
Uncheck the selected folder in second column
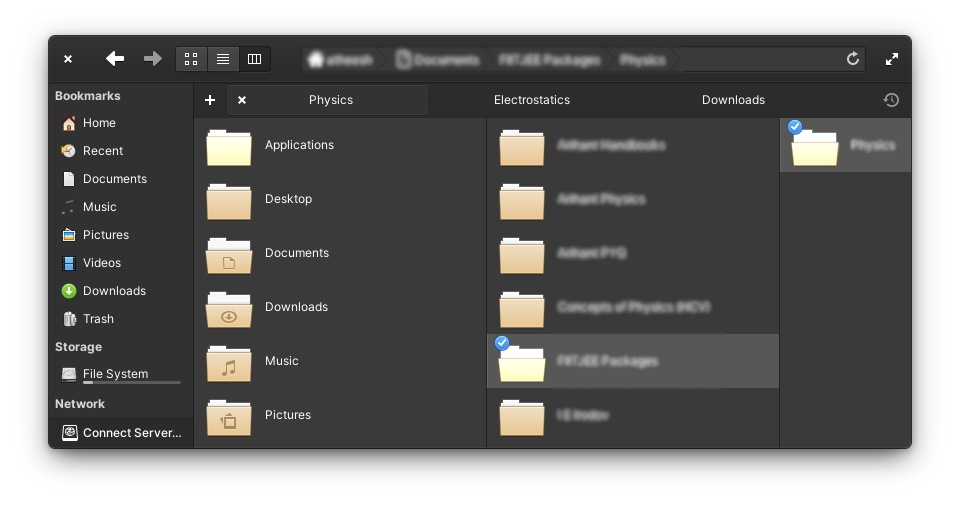tap(502, 343)
